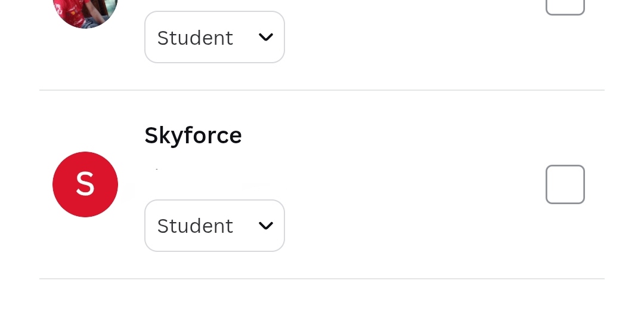
Task: Click the partially visible profile photo at top
Action: (85, 12)
